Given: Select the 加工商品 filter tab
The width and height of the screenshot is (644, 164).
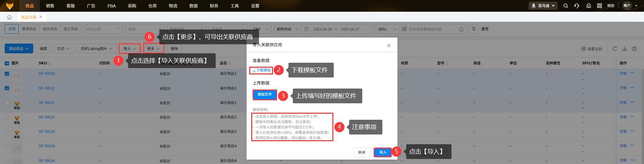Looking at the screenshot, I should (71, 29).
